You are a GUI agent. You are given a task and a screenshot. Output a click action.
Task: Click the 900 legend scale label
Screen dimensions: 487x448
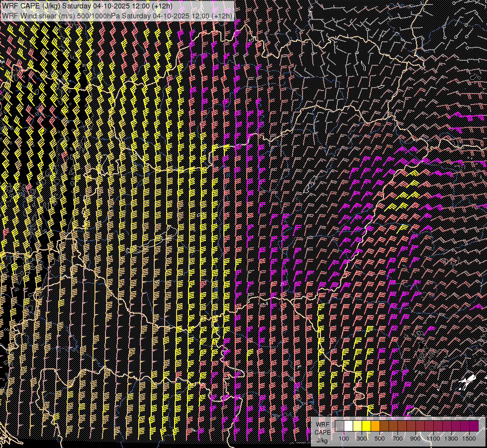pos(415,438)
